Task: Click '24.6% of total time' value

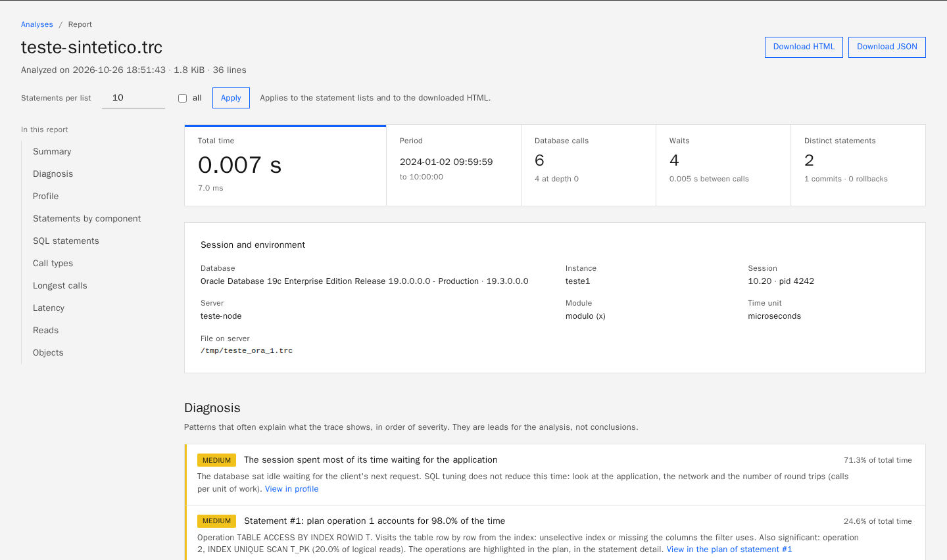Action: pyautogui.click(x=877, y=521)
